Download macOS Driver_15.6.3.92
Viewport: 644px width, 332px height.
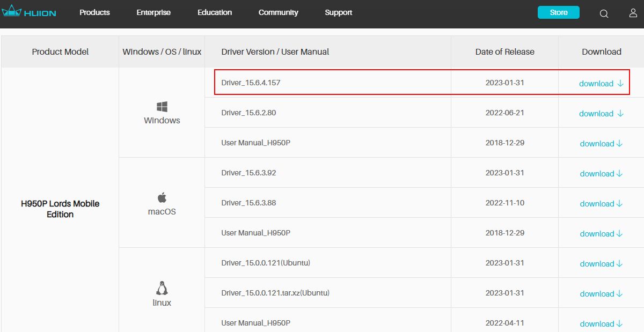coord(601,174)
